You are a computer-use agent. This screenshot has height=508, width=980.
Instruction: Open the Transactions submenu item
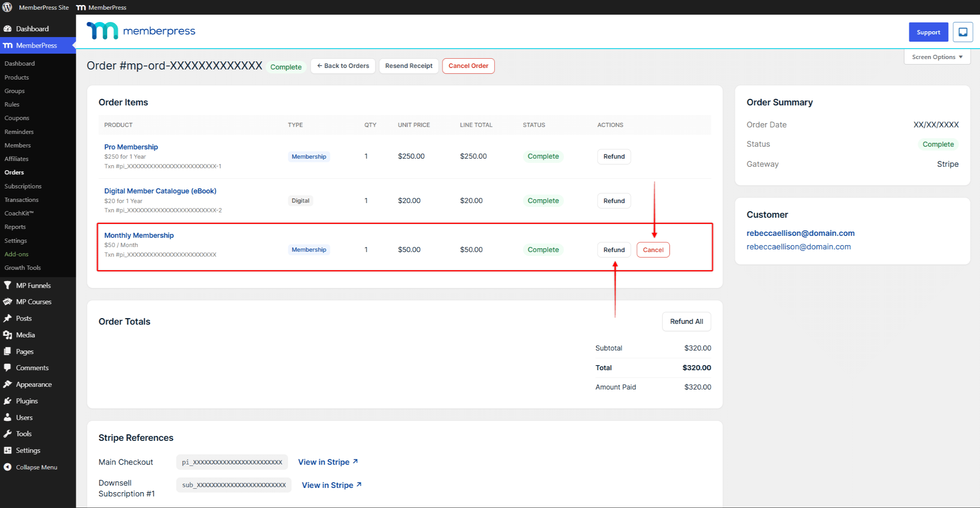[21, 200]
